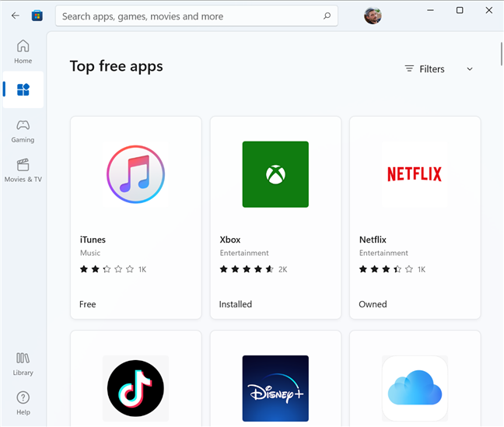Focus the search apps input field
This screenshot has height=427, width=504.
click(197, 16)
